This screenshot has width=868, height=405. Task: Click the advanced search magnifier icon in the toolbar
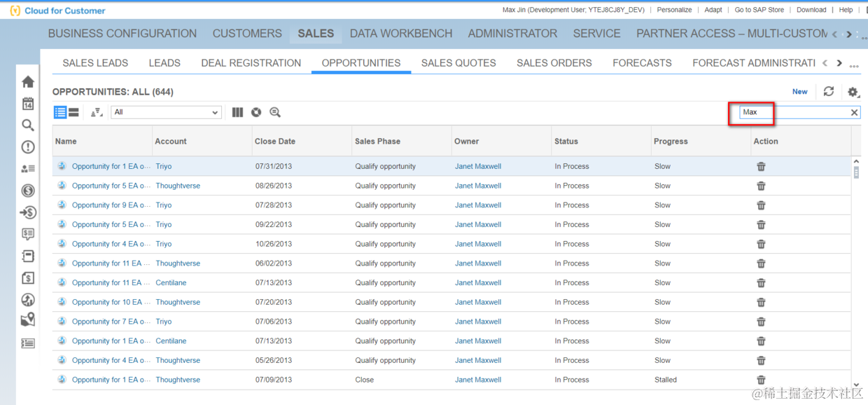pos(275,112)
